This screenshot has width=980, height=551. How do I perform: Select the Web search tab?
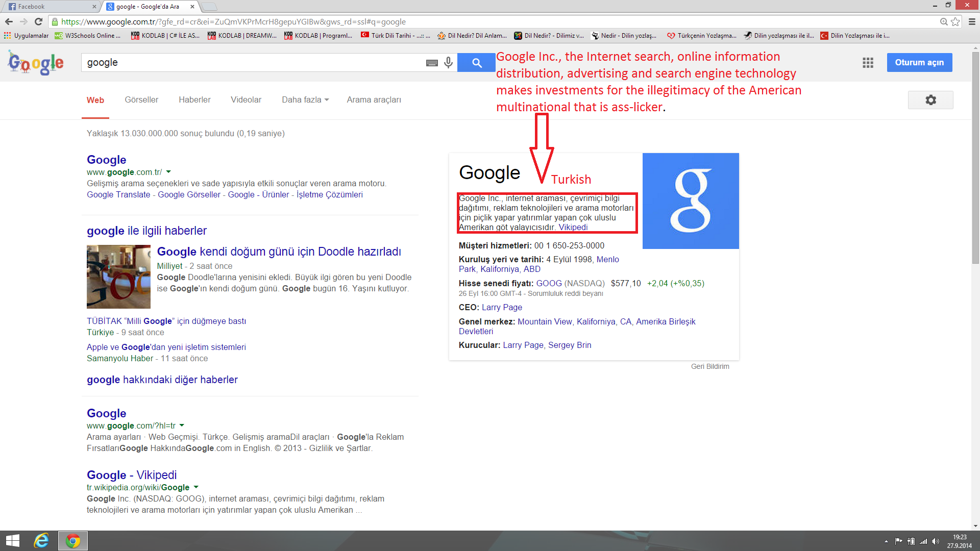pos(95,100)
